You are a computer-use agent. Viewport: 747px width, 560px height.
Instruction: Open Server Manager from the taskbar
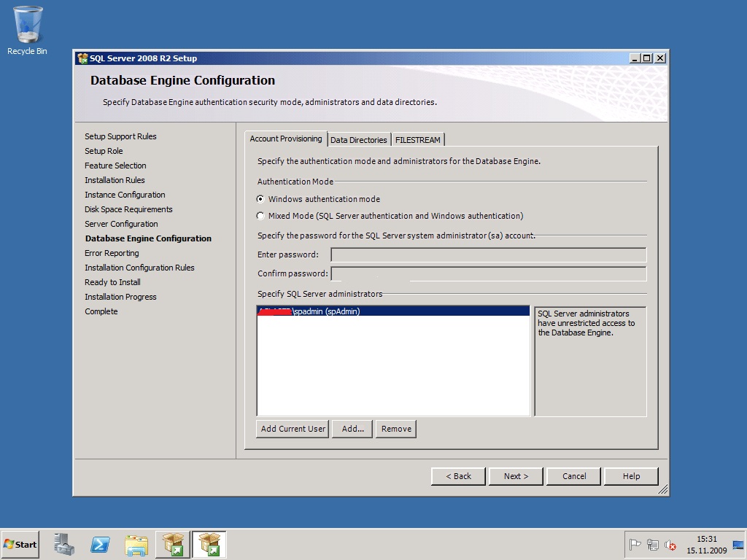coord(64,544)
